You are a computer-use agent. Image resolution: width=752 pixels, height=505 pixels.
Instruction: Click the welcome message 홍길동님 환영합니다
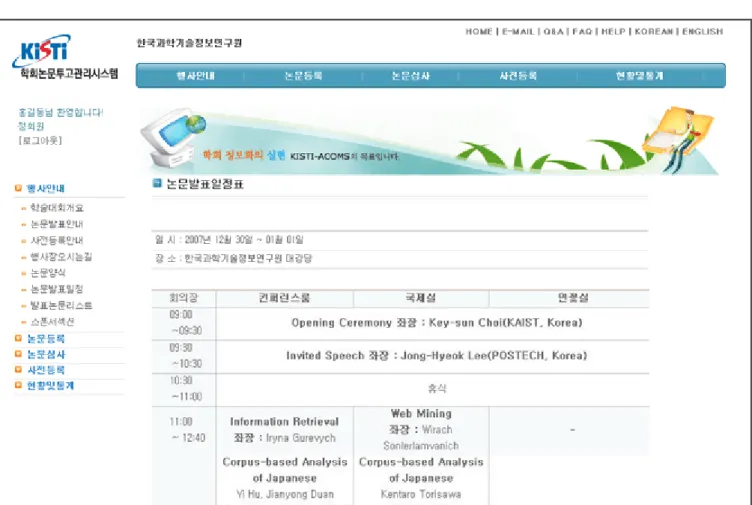[60, 113]
